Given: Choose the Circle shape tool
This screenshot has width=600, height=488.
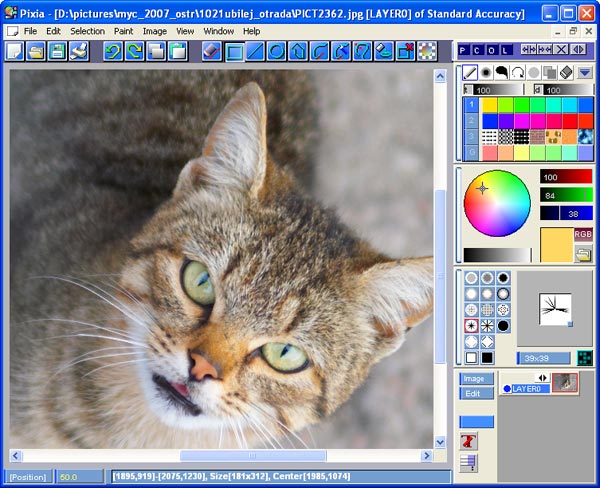Looking at the screenshot, I should point(276,52).
